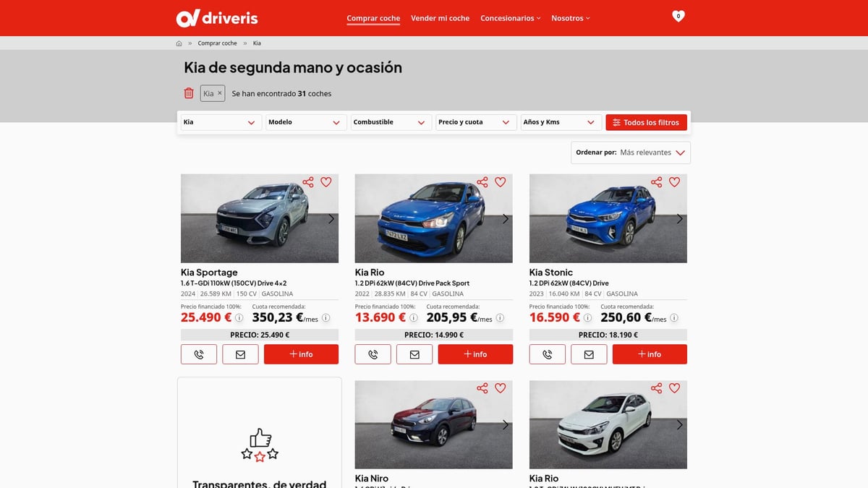Viewport: 868px width, 488px height.
Task: Click Todos los filtros button
Action: [646, 122]
